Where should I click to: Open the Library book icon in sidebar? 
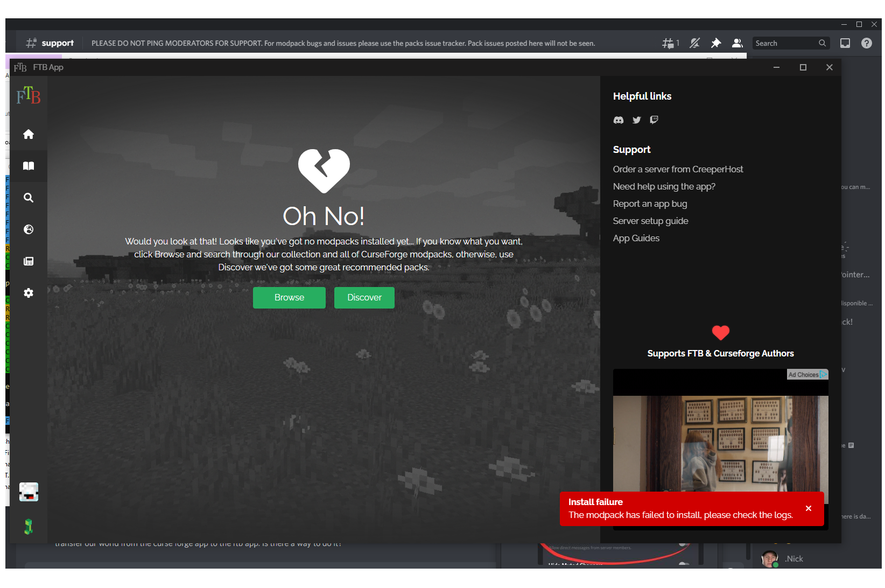(29, 166)
